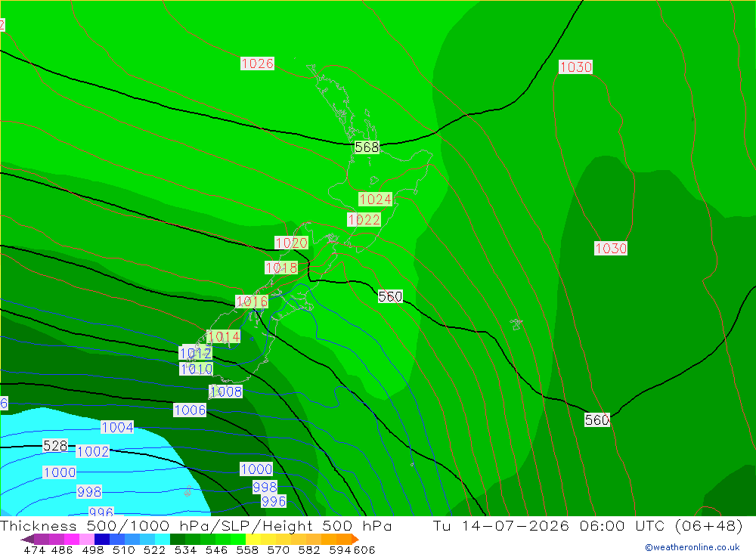This screenshot has width=756, height=554.
Task: Click the 582 legend scale value
Action: pos(308,549)
